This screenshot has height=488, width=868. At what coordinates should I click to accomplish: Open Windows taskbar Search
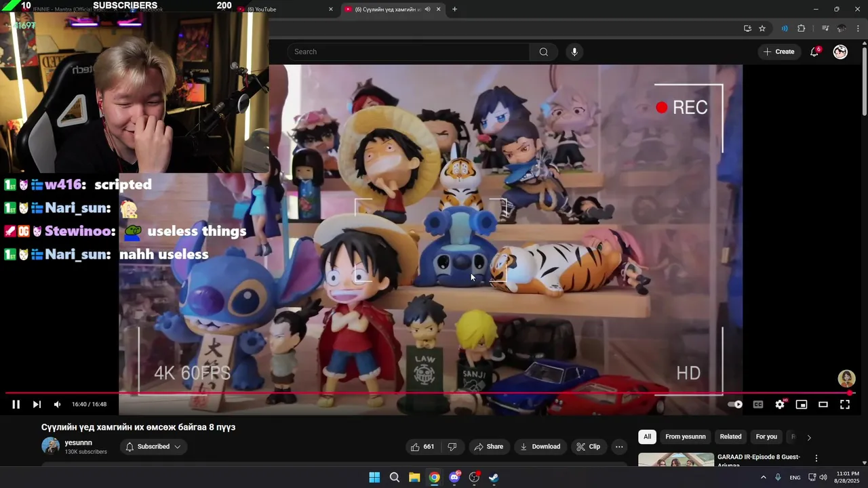point(394,477)
